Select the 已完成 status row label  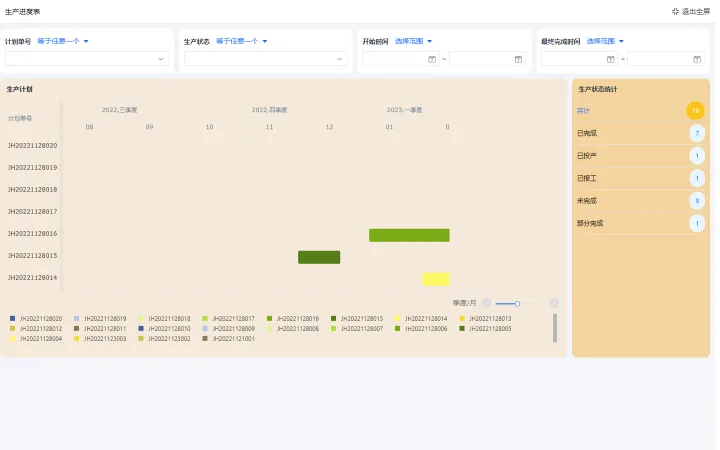587,133
